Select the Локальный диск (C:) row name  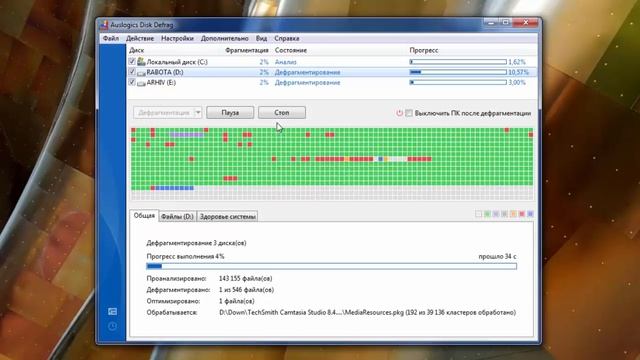point(177,62)
